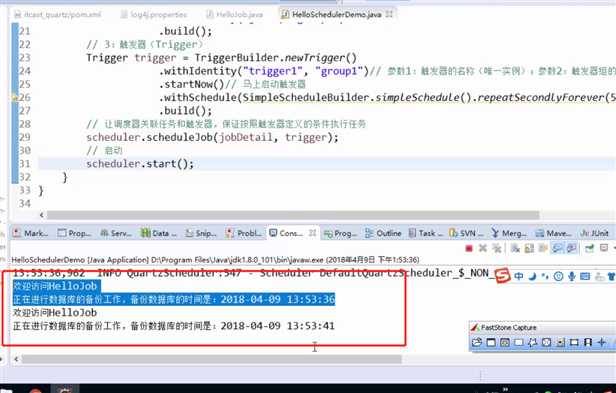Click left arrow of editor horizontal scrollbar
The width and height of the screenshot is (616, 393).
click(42, 215)
